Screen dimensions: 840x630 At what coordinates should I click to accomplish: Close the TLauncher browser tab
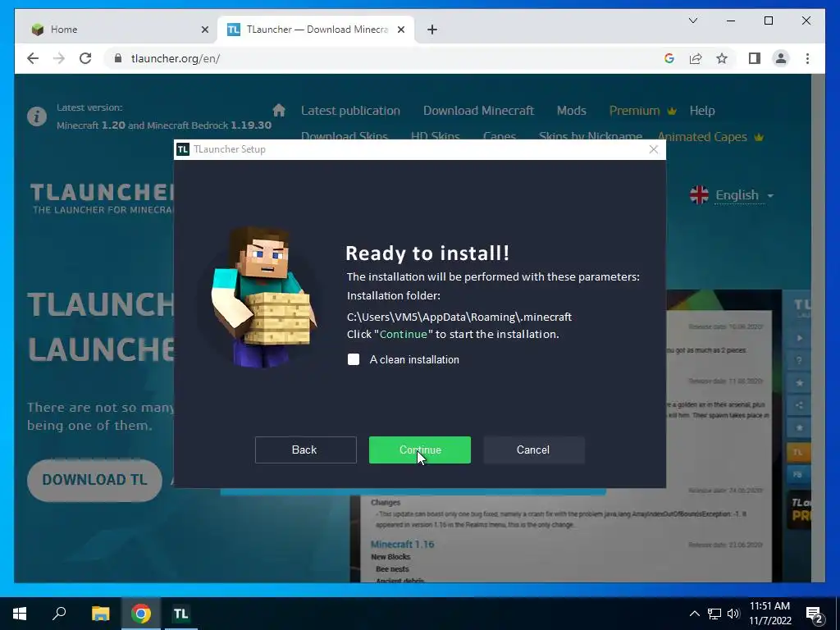tap(400, 30)
